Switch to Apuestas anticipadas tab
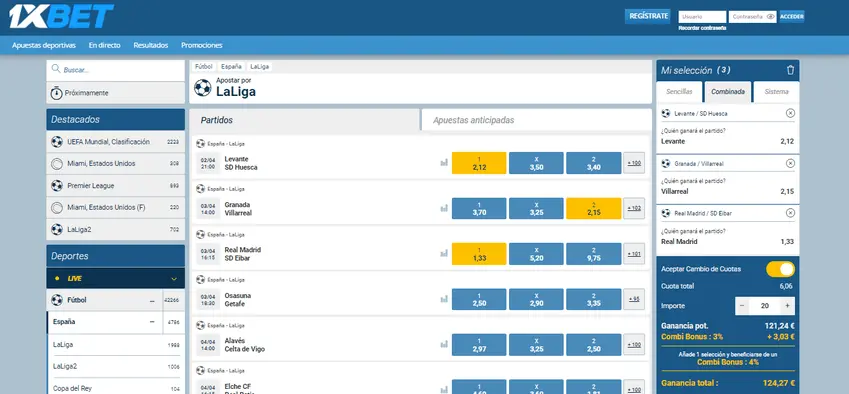This screenshot has width=849, height=394. [x=537, y=120]
